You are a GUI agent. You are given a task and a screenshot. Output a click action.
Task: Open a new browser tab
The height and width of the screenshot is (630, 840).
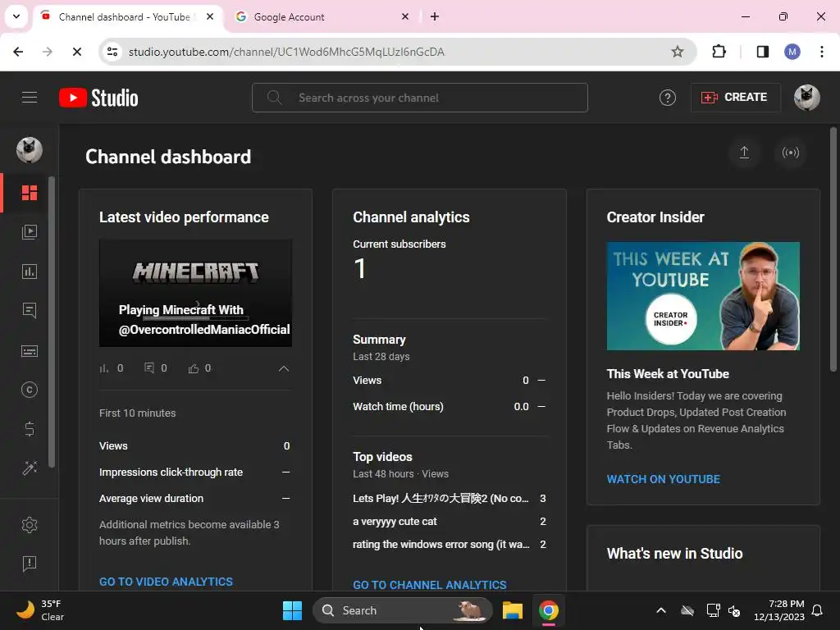point(435,16)
